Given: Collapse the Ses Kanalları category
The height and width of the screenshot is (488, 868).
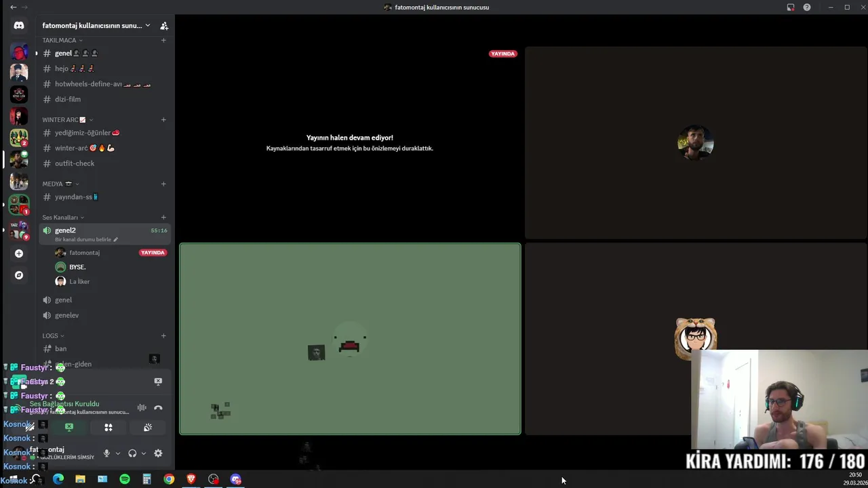Looking at the screenshot, I should click(63, 218).
